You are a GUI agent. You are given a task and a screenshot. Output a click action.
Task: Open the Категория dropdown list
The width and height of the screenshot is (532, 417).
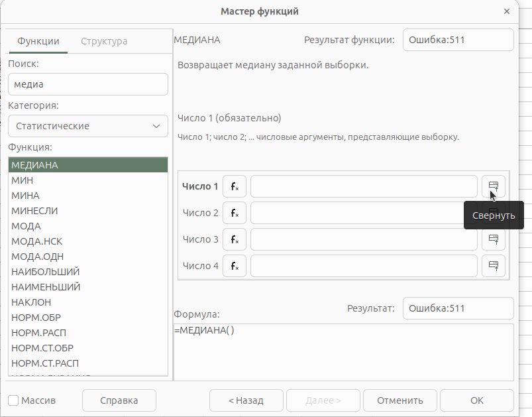88,126
